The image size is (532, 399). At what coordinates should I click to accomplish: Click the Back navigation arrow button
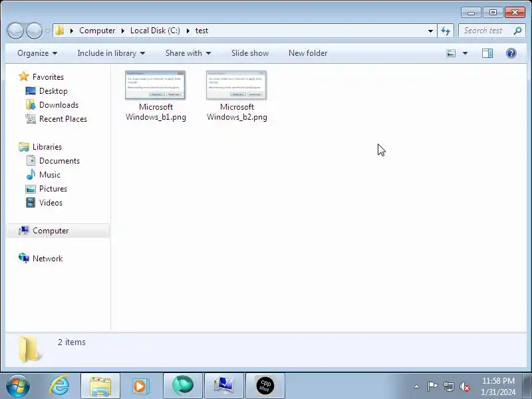click(15, 31)
